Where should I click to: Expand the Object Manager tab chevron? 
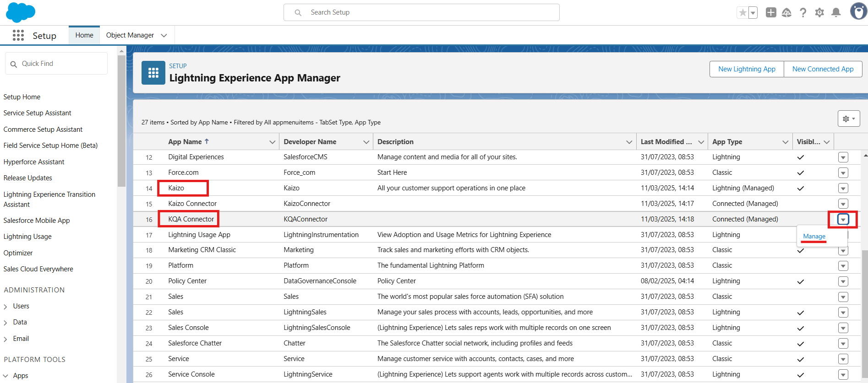click(164, 35)
